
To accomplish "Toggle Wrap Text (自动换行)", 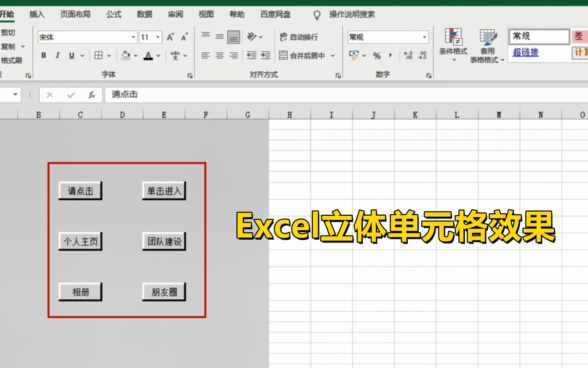I will (299, 37).
